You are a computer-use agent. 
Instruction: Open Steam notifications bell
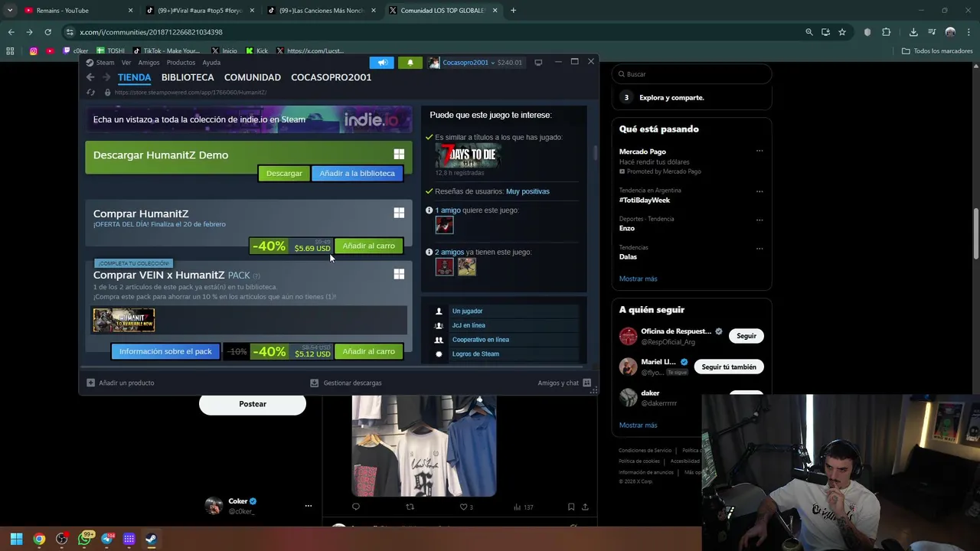click(410, 63)
